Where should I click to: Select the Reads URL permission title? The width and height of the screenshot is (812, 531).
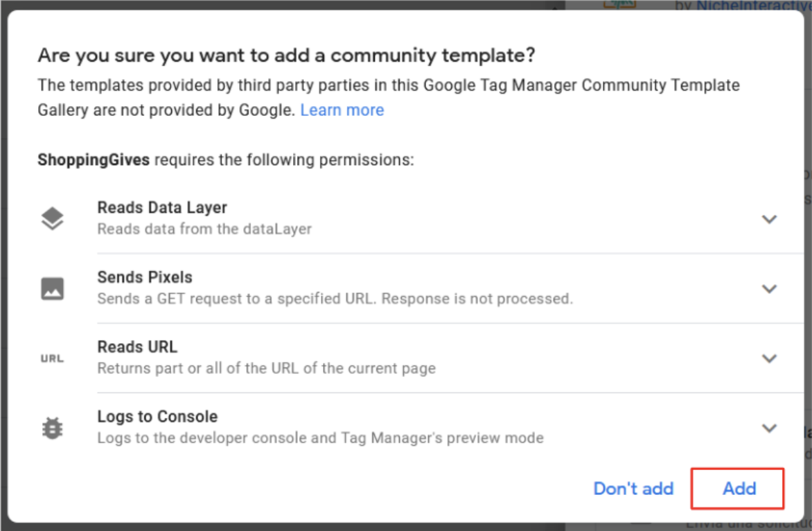point(137,347)
